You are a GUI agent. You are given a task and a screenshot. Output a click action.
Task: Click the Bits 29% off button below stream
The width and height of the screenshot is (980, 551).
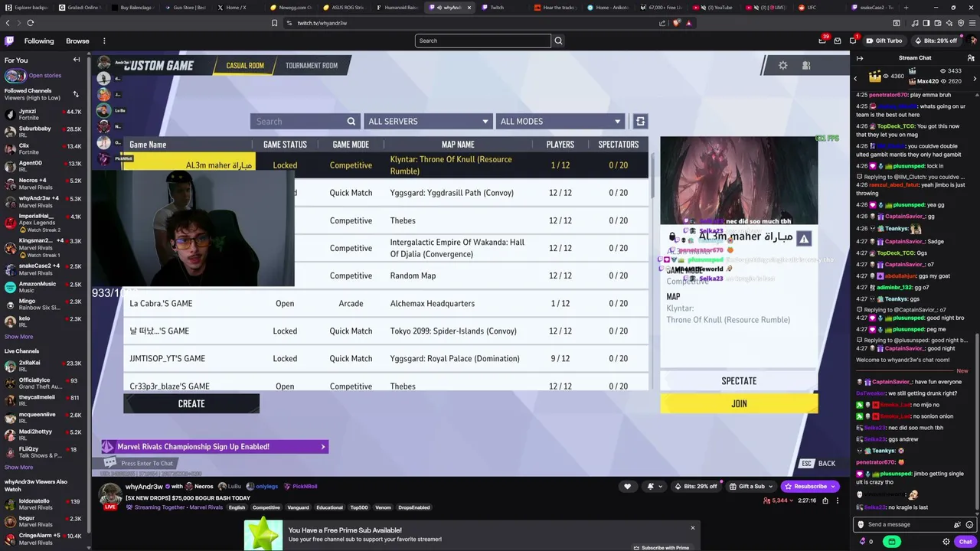[695, 486]
